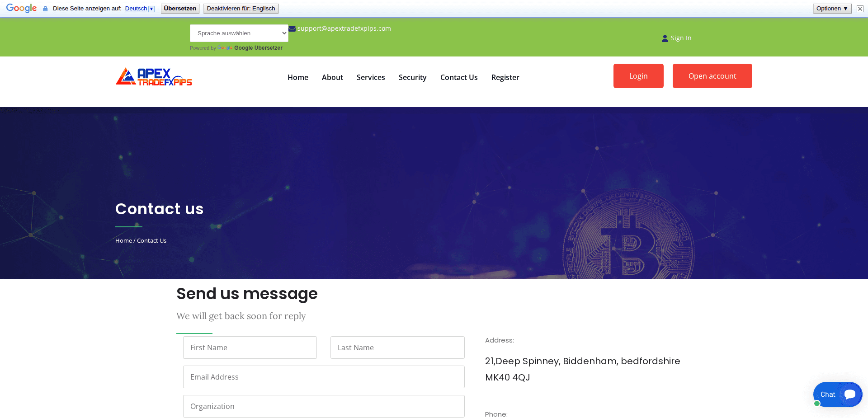Click the envelope icon beside the support email
The image size is (868, 418).
point(292,28)
